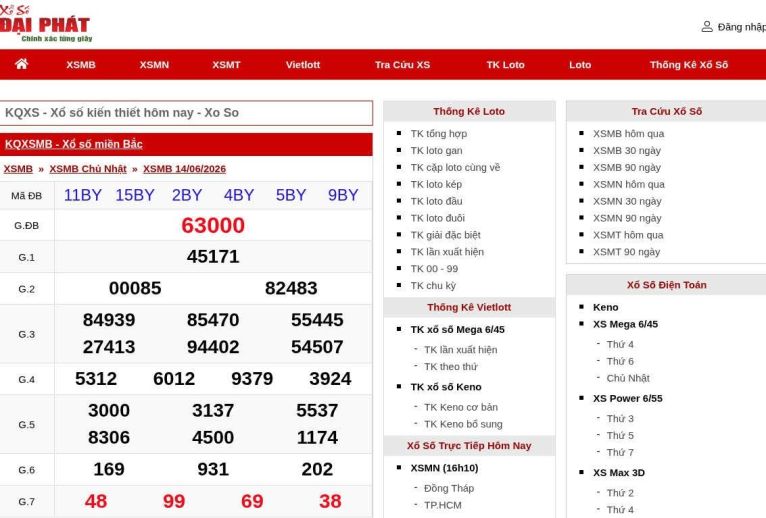Open XSMN (16h10) live link

coord(444,468)
